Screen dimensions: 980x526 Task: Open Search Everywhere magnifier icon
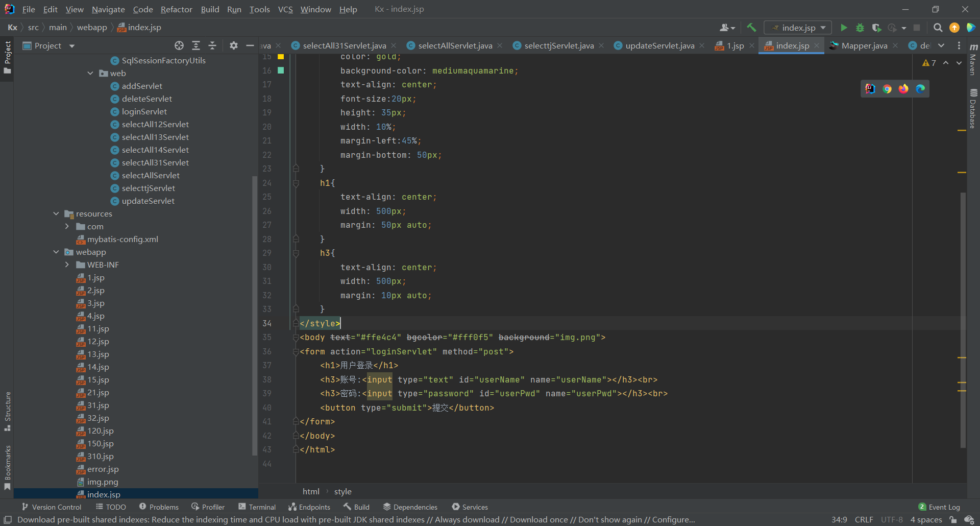pos(938,28)
